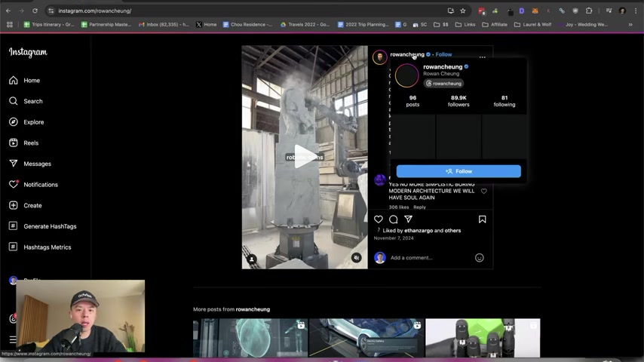The height and width of the screenshot is (362, 644).
Task: Open browser extensions puzzle icon
Action: click(589, 11)
